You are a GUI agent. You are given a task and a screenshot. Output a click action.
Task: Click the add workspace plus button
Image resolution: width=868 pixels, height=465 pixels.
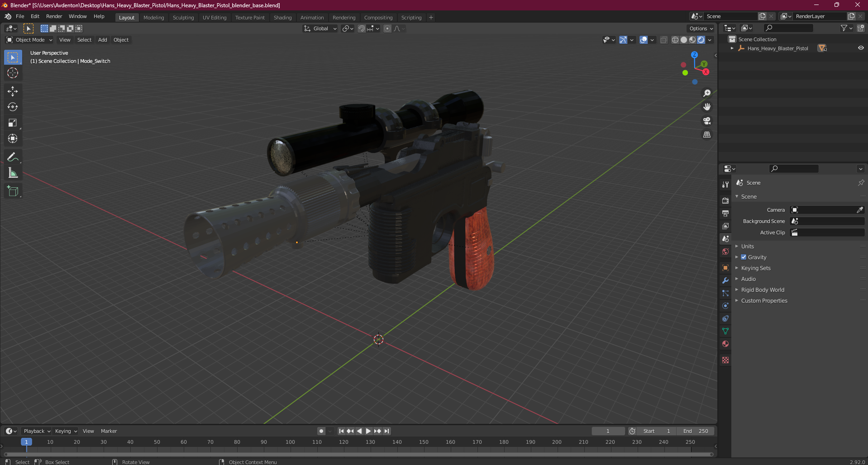click(431, 18)
